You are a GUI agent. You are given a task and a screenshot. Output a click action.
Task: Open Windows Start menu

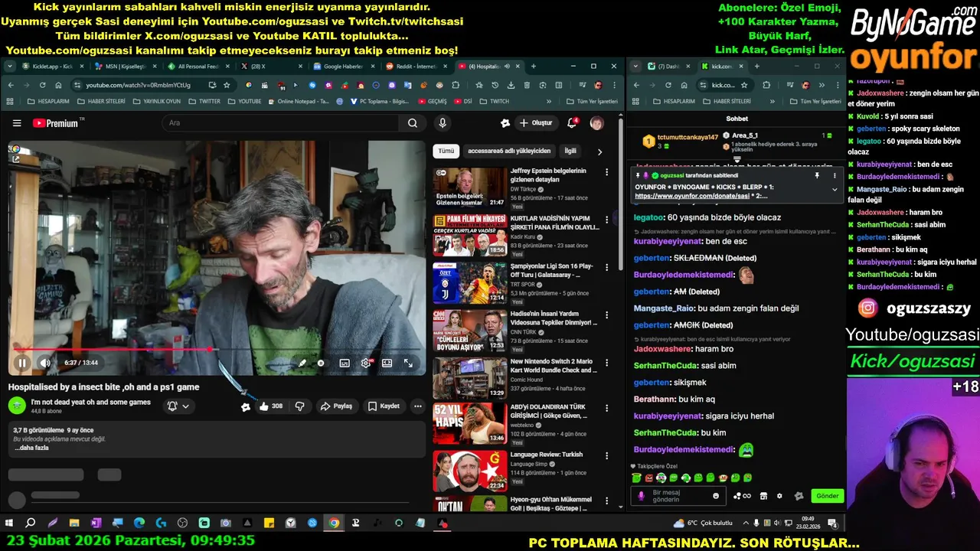(x=9, y=523)
